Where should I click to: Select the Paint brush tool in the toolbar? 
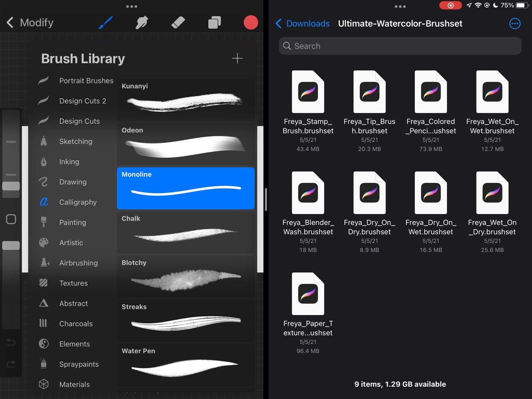tap(106, 22)
